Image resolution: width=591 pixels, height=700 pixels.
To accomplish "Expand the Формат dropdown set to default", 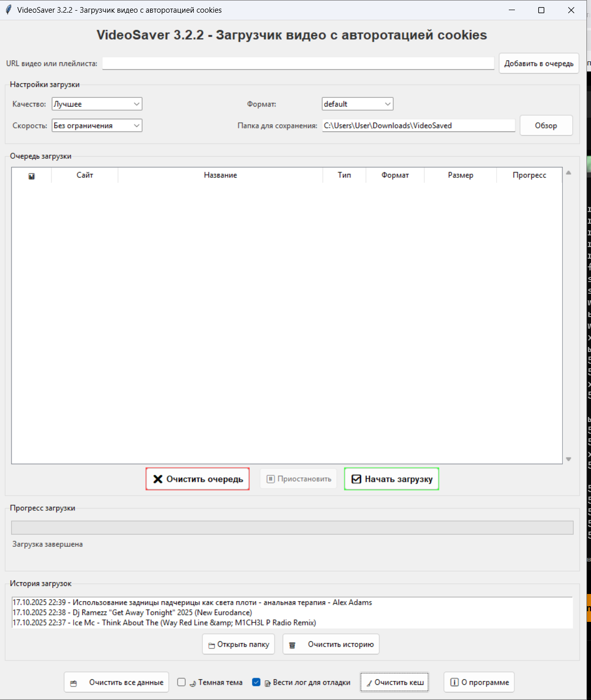I will pyautogui.click(x=357, y=104).
